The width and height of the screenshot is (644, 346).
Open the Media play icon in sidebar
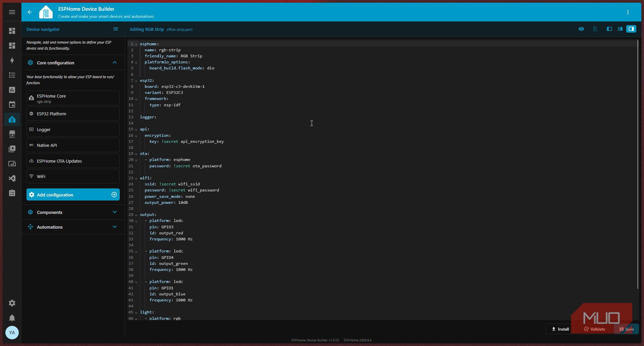[x=12, y=149]
